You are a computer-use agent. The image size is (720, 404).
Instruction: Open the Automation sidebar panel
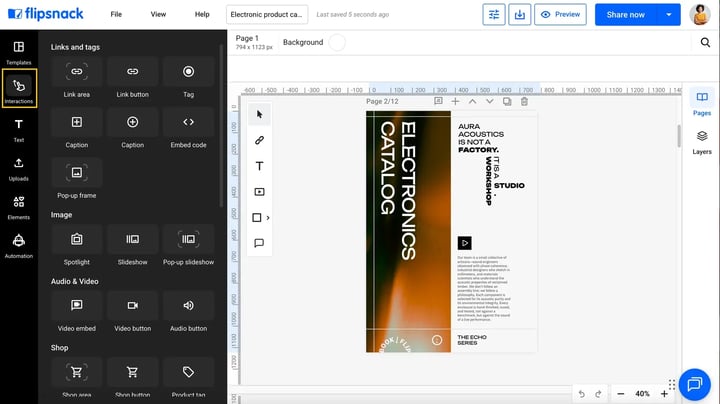point(19,246)
